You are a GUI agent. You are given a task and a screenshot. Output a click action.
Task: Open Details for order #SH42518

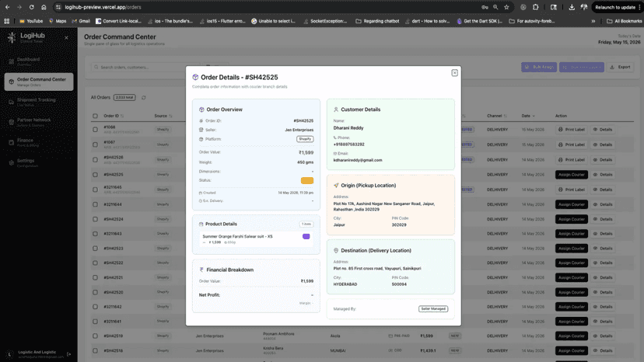(603, 351)
